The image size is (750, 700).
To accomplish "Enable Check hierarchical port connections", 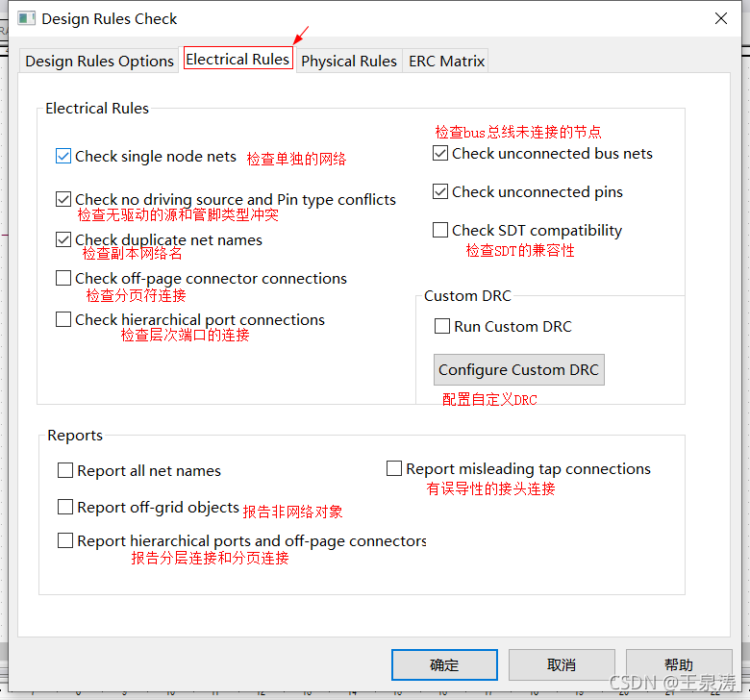I will coord(63,319).
